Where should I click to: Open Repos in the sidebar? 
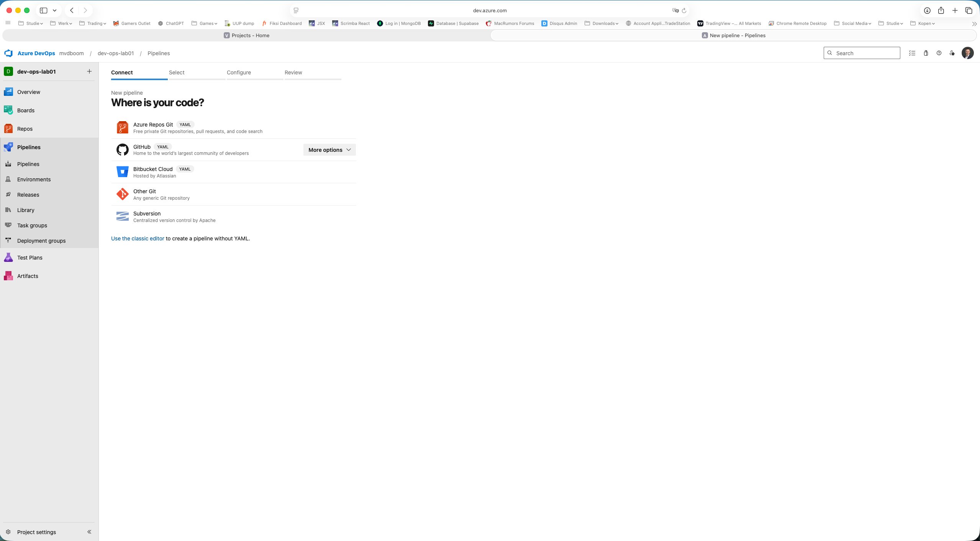click(x=25, y=129)
